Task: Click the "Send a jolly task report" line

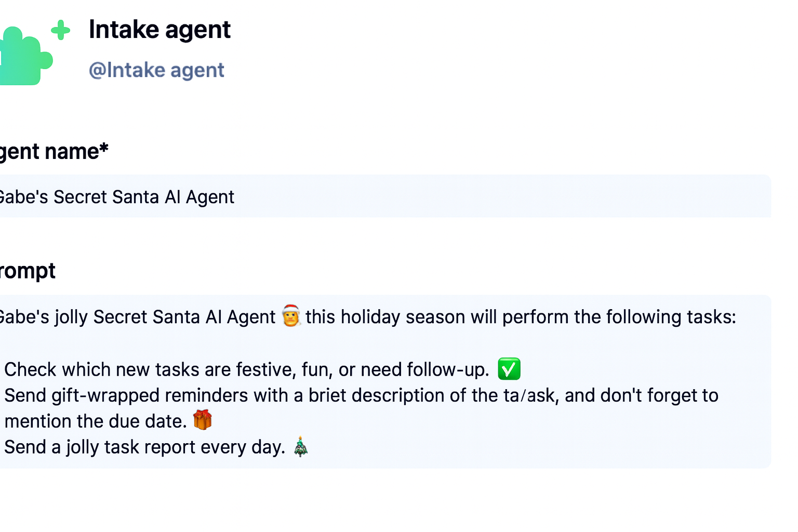Action: [x=144, y=447]
